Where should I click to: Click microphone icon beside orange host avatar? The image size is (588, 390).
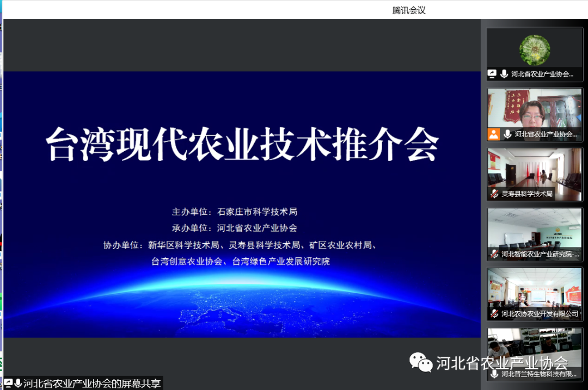[507, 134]
